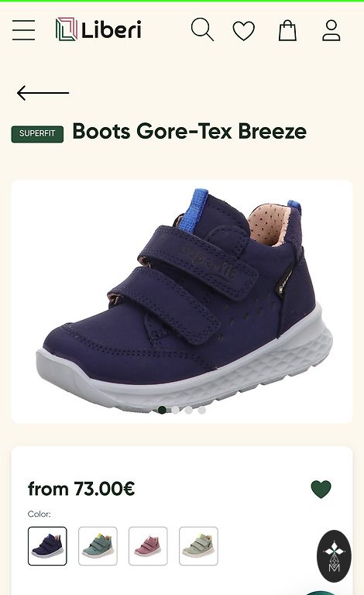The image size is (364, 595).
Task: Open the hamburger menu
Action: [23, 30]
